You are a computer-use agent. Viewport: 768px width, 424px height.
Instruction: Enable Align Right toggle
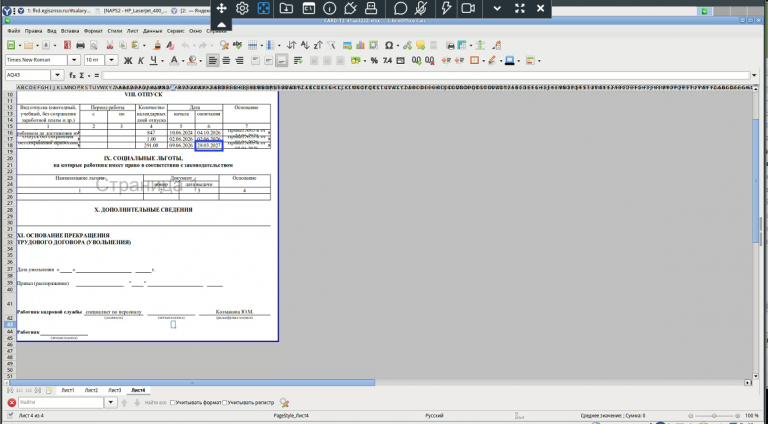(240, 61)
